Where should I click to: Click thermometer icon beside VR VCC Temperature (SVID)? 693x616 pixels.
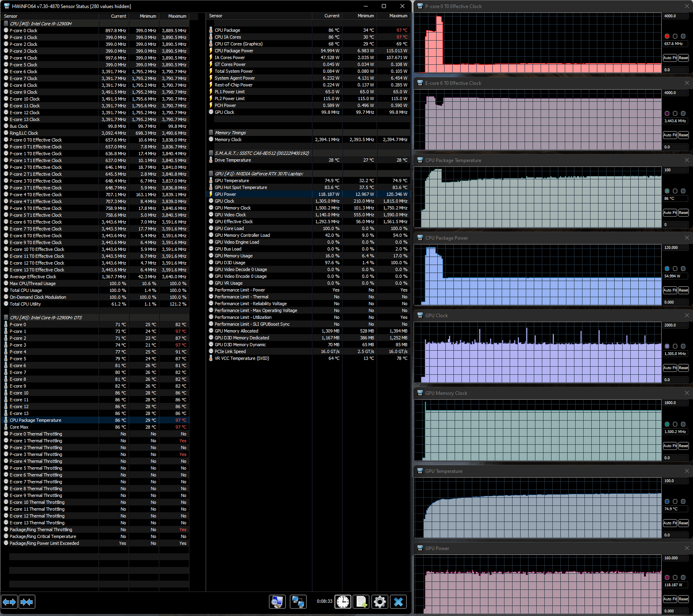[x=211, y=358]
